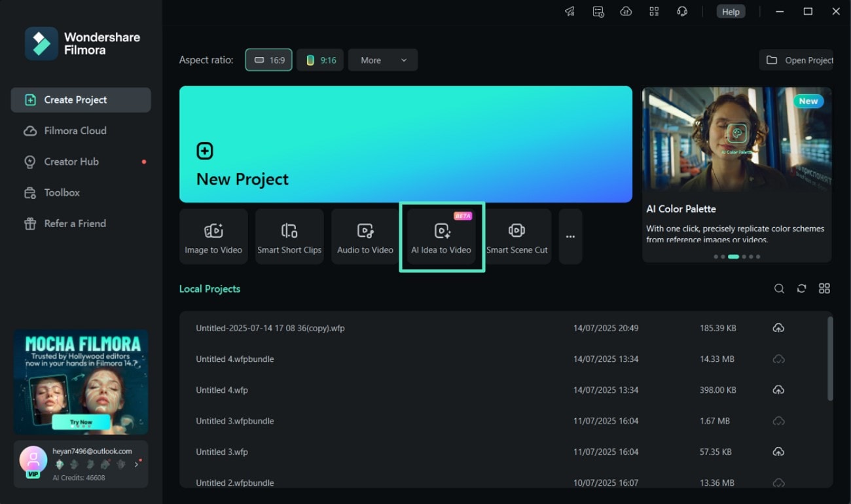Open Toolbox in sidebar

coord(81,192)
